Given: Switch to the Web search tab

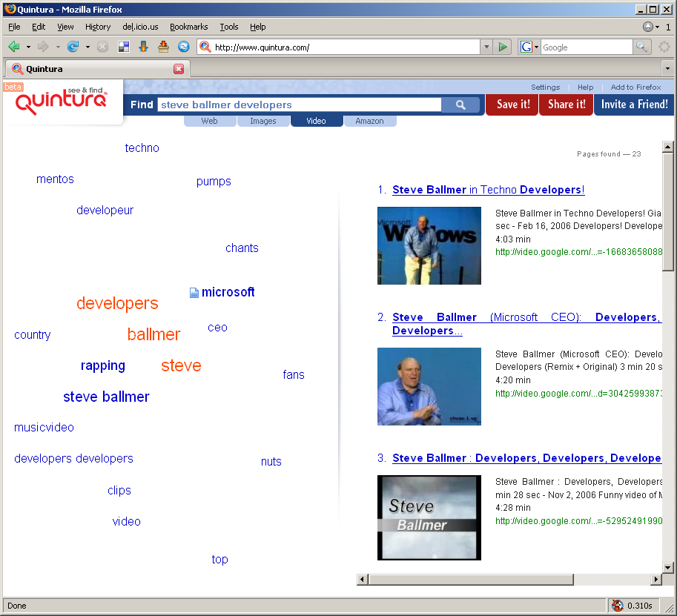Looking at the screenshot, I should 210,121.
